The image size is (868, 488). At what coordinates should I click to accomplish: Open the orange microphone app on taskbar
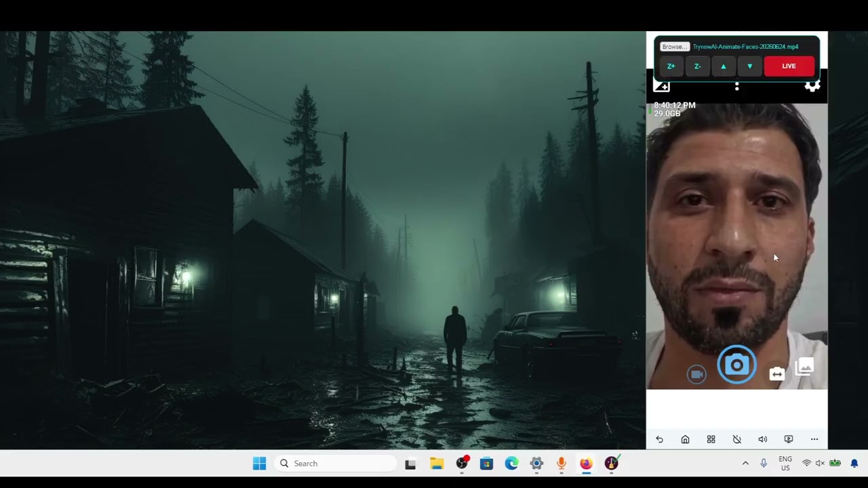pyautogui.click(x=561, y=464)
